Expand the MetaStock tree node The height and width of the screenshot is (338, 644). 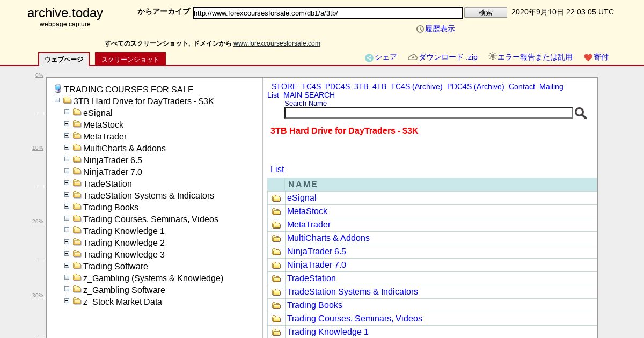point(67,124)
